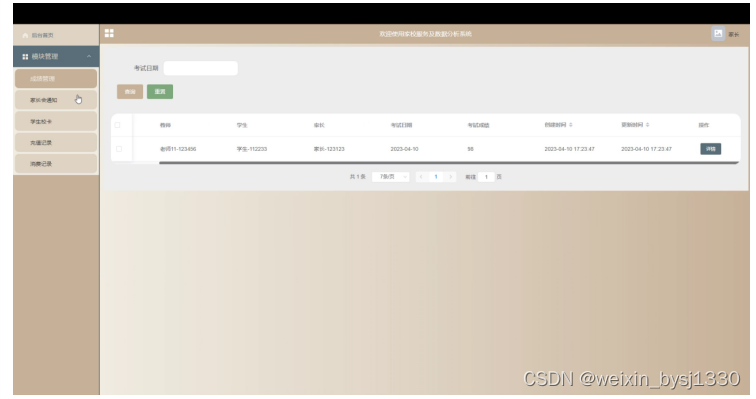
Task: Tick the select-all checkbox in table header
Action: click(x=117, y=125)
